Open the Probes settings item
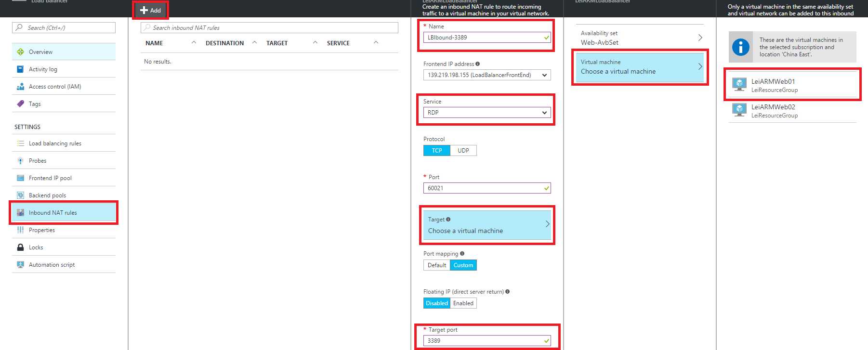 64,160
